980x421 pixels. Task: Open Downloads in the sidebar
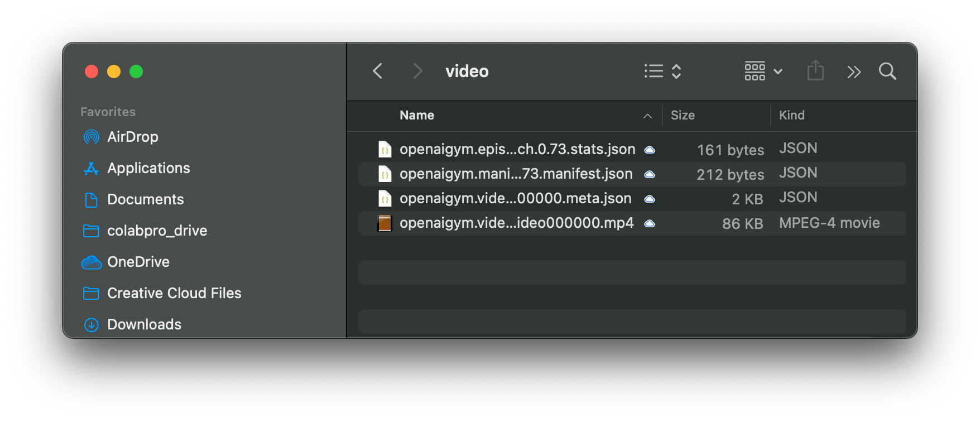coord(144,324)
